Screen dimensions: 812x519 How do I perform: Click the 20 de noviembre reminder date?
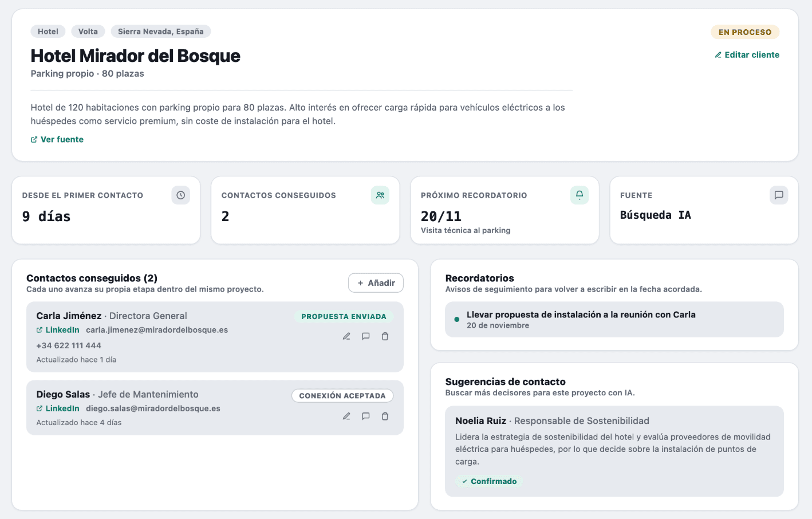498,325
